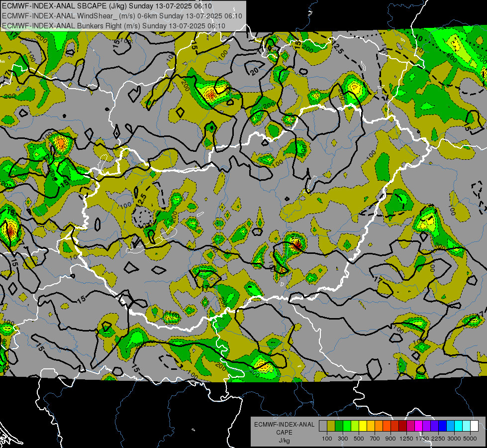This screenshot has width=487, height=448.
Task: Pick the amber gold legend swatch
Action: pos(371,426)
